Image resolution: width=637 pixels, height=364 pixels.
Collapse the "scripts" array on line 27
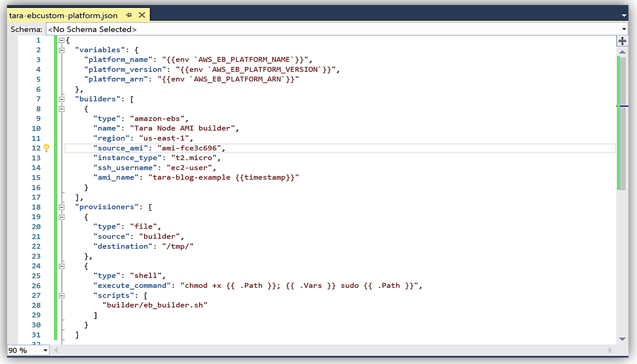click(62, 295)
